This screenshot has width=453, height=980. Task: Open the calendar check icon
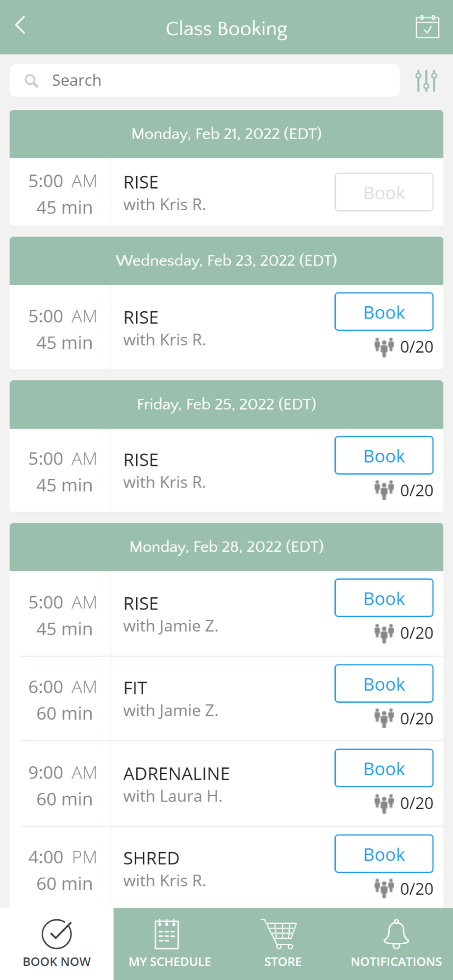click(x=427, y=26)
